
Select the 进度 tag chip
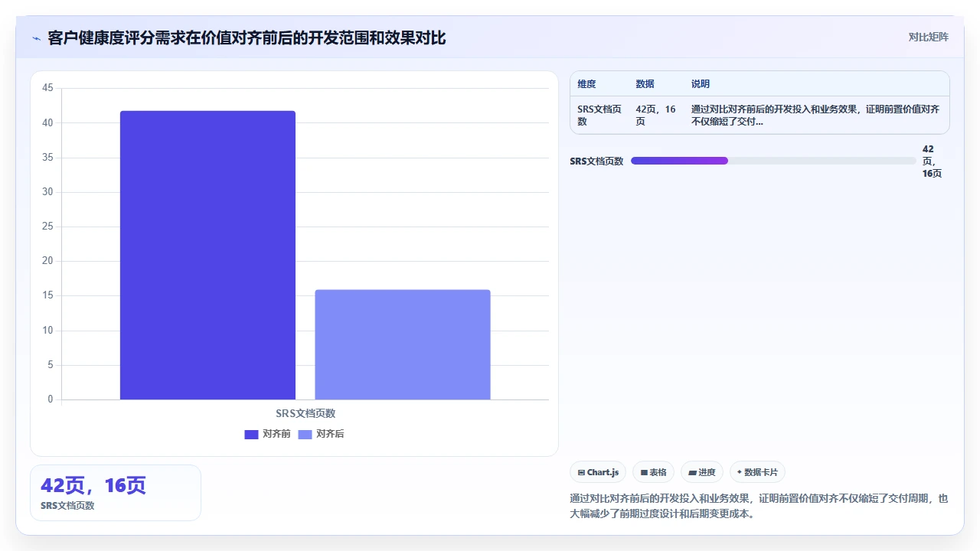[x=702, y=472]
